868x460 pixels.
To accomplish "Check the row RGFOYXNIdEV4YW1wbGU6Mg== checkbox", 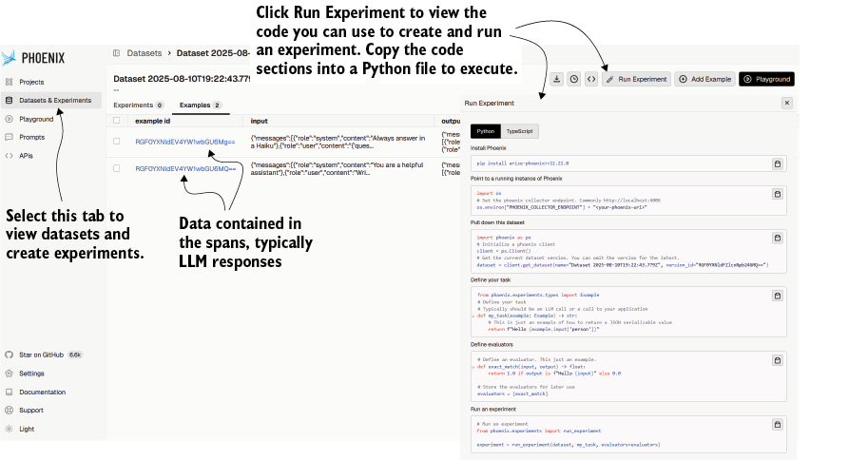I will tap(116, 142).
